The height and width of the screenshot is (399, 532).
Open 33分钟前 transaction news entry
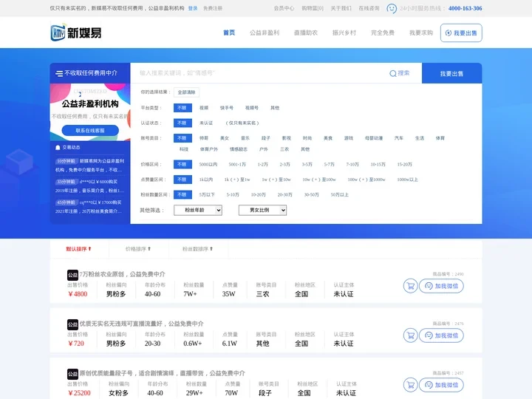(x=90, y=186)
